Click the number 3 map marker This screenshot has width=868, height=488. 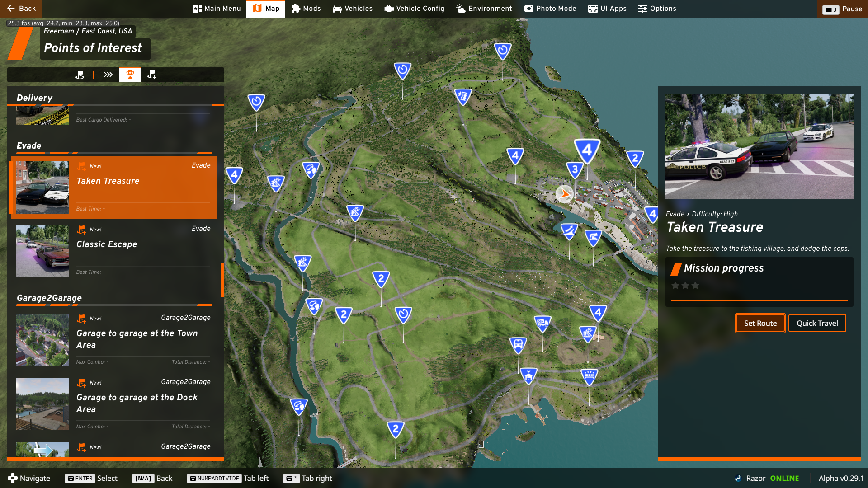point(575,170)
